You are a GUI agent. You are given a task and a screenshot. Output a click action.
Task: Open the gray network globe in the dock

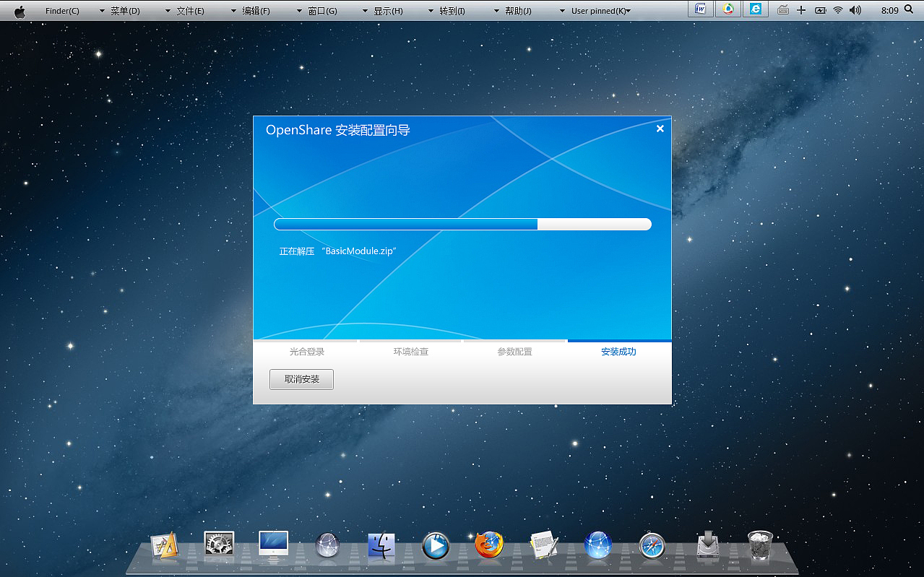tap(328, 545)
